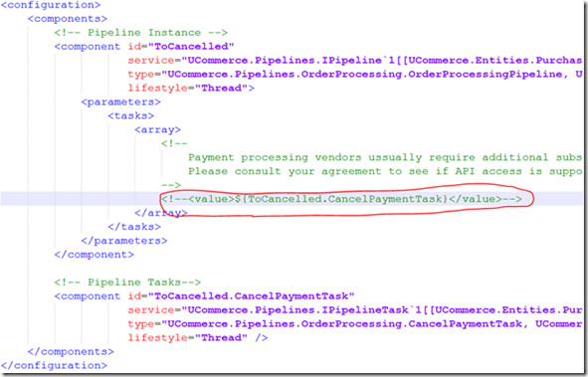Click the opening configuration tag

coord(51,5)
